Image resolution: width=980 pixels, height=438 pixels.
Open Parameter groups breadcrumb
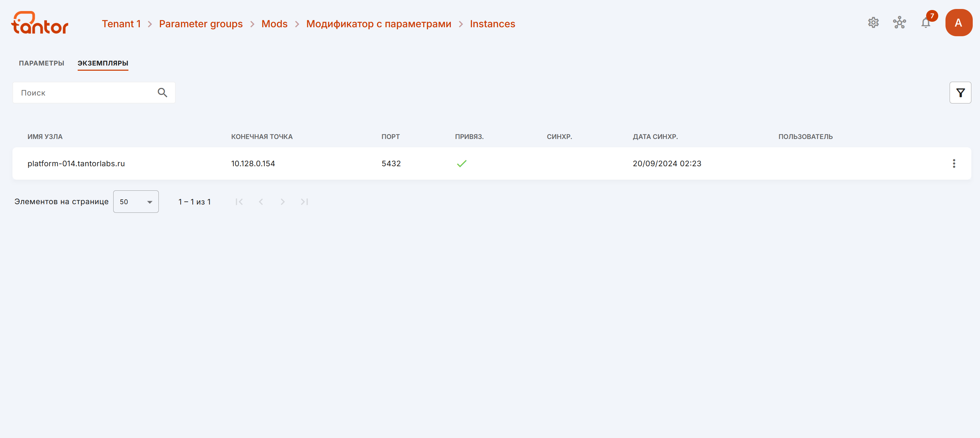tap(201, 23)
